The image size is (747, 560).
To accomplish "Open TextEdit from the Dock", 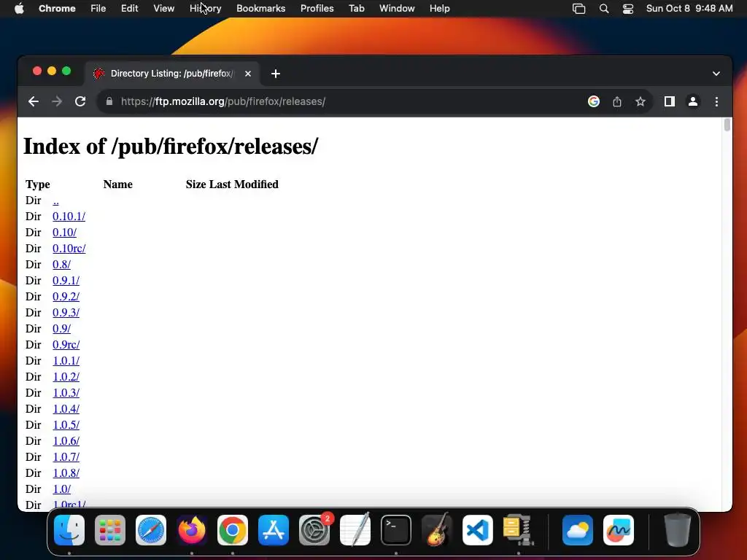I will click(355, 530).
